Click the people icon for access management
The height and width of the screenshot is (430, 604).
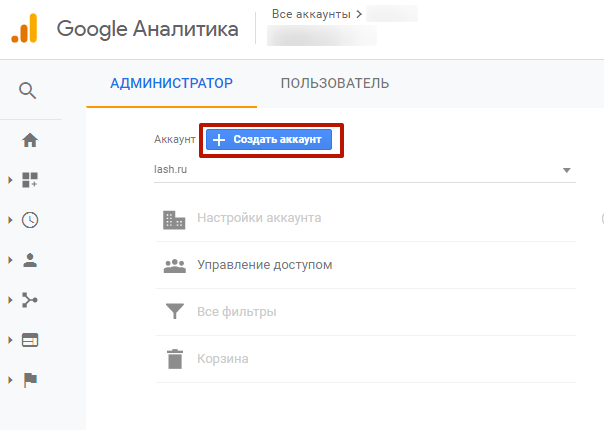click(174, 266)
